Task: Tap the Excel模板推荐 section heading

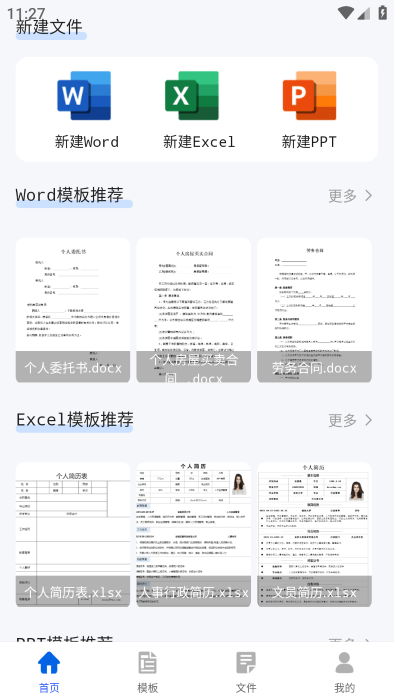Action: point(75,420)
